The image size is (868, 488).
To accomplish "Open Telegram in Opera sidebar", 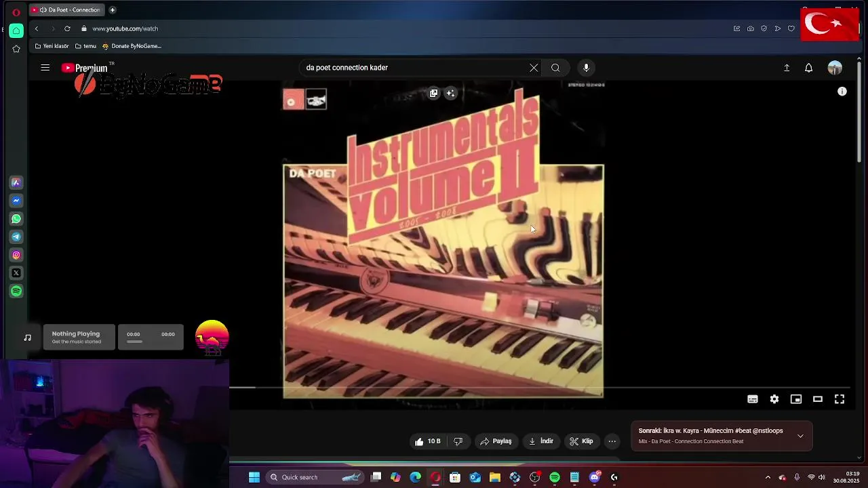I will click(x=16, y=237).
